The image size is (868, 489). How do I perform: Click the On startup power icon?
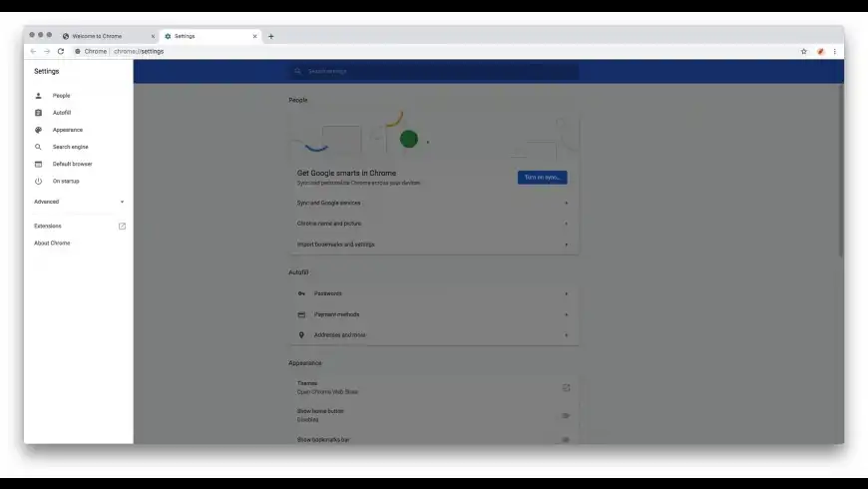[38, 181]
